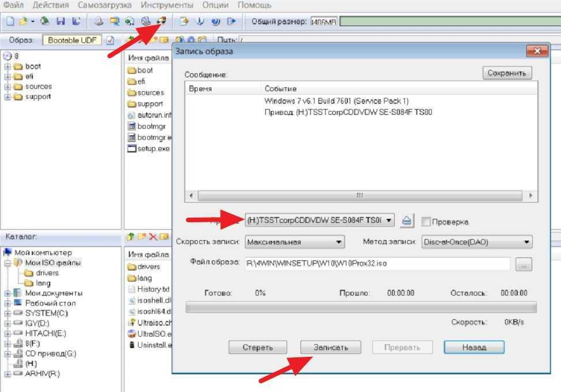Open the (H:)TSSTcorp drive dropdown
The width and height of the screenshot is (561, 392).
tap(388, 220)
